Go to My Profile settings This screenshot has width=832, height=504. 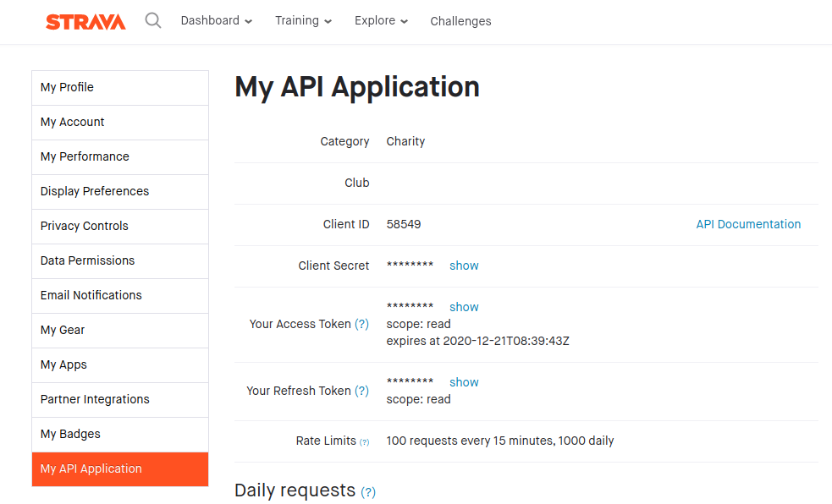pyautogui.click(x=119, y=87)
